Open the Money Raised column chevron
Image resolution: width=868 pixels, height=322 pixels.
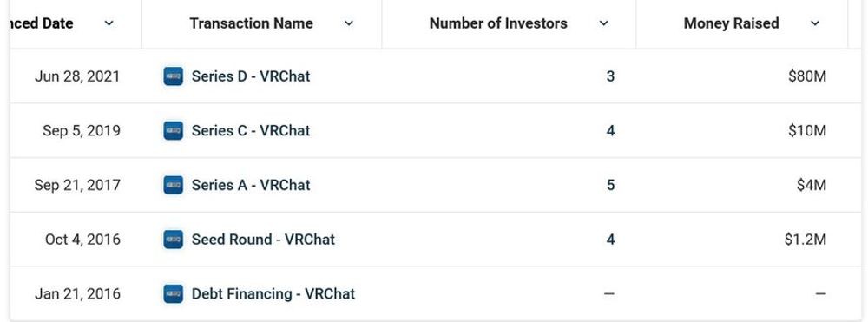coord(815,23)
